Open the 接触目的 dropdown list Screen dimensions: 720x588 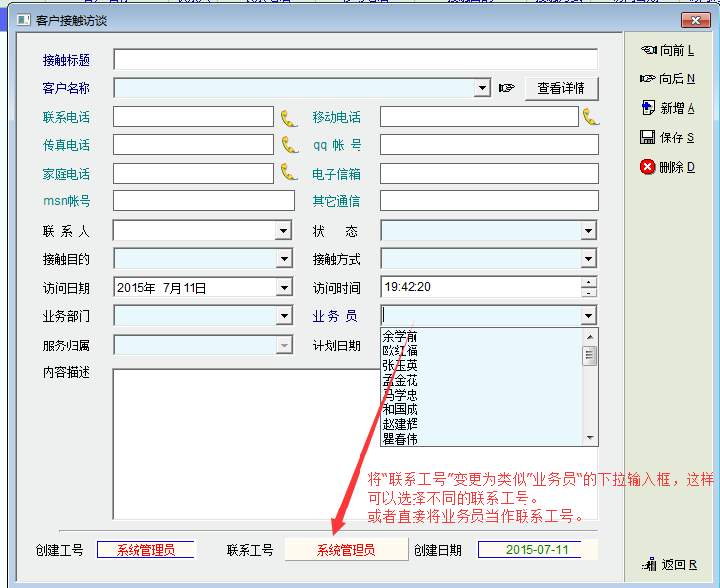click(284, 259)
